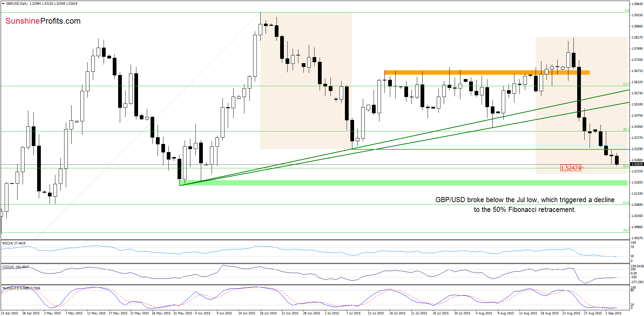Click the 26 Jul 2015 date label
Screen dimensions: 644x316
coord(440,313)
